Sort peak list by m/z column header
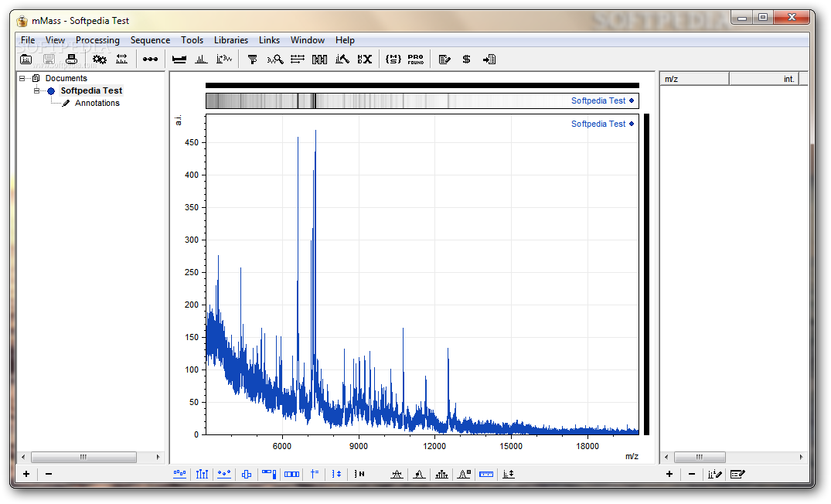This screenshot has height=504, width=831. (695, 79)
